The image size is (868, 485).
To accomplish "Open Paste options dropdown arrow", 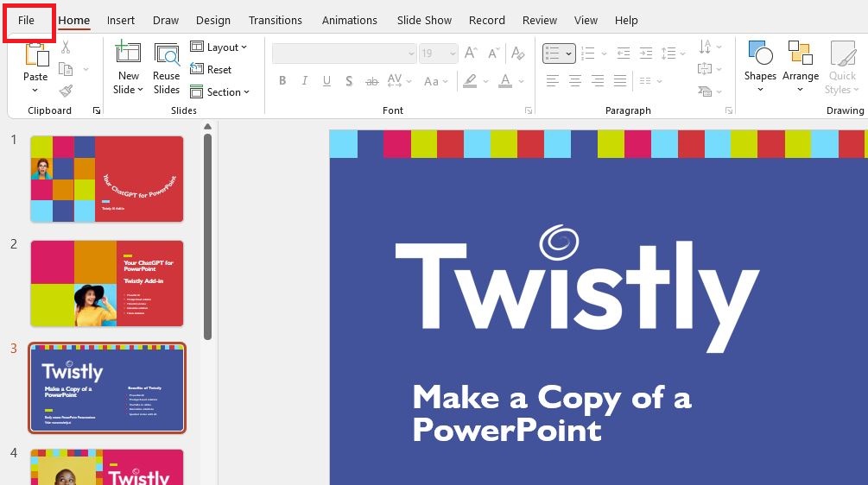I will 35,90.
